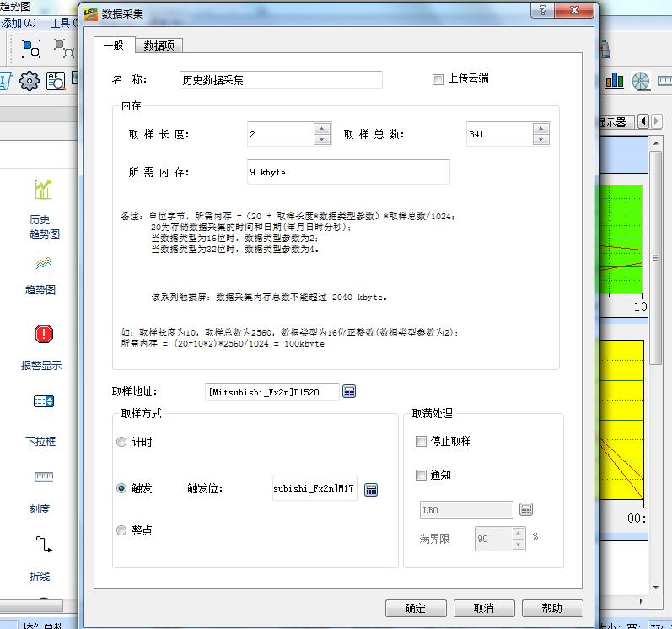Click the 取样总数 value field

[500, 134]
